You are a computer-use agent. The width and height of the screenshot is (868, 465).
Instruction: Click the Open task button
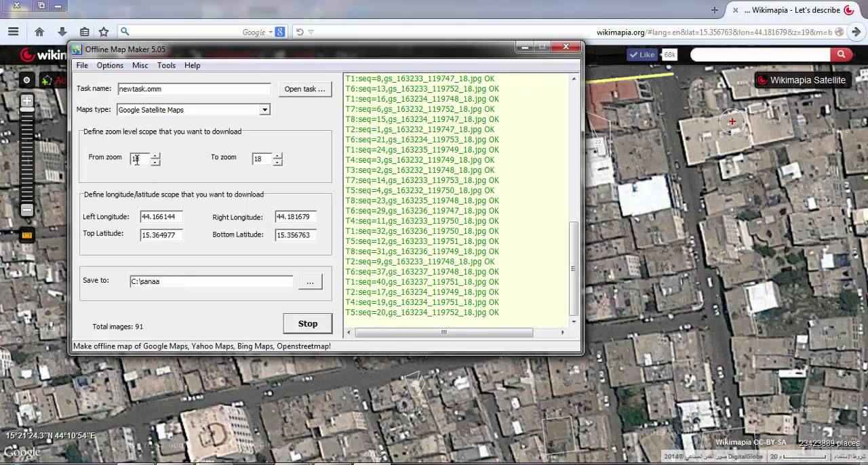point(304,89)
